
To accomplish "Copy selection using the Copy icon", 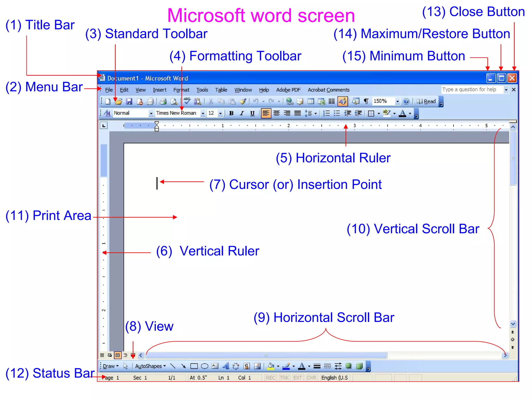I will (221, 102).
